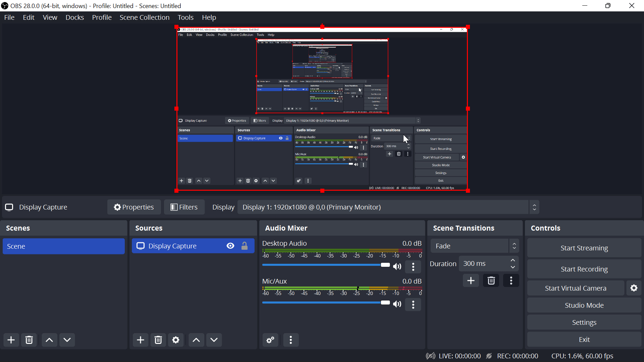Click the Properties tab for Display Capture
The image size is (644, 362).
tap(134, 207)
